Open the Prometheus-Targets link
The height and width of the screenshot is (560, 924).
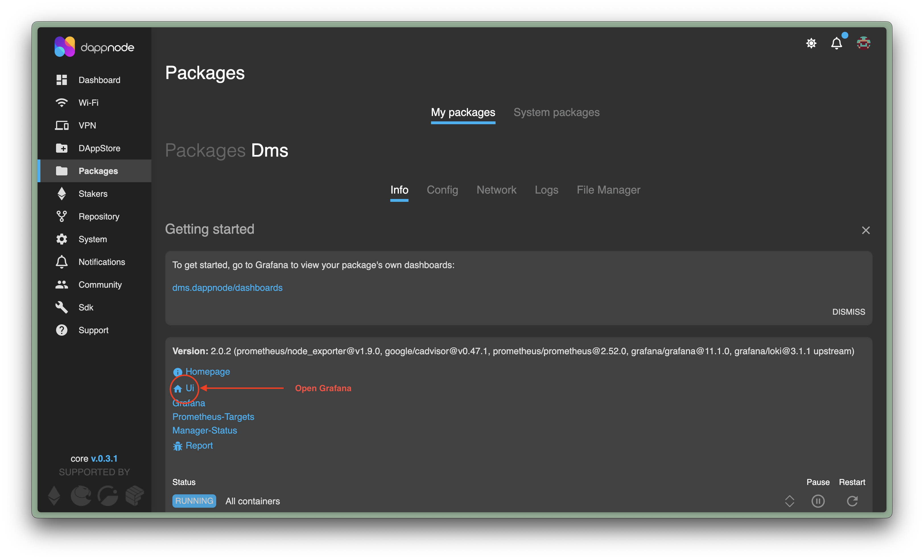[x=213, y=416]
